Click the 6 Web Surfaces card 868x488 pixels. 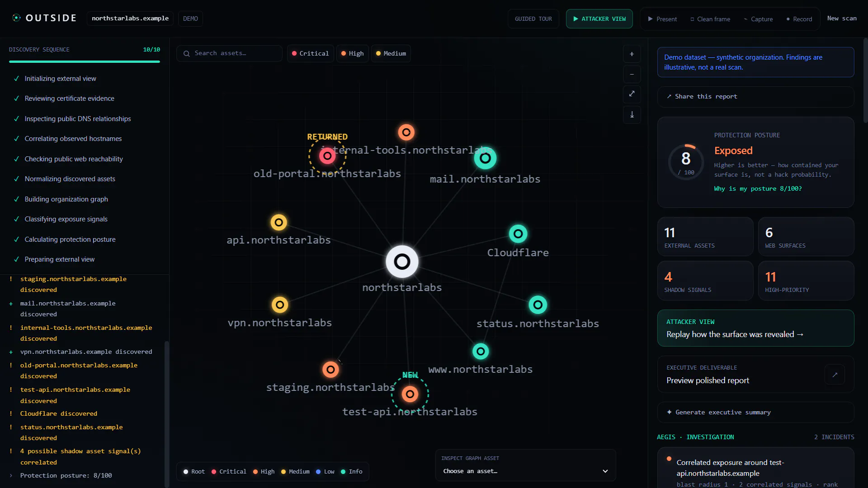[806, 237]
